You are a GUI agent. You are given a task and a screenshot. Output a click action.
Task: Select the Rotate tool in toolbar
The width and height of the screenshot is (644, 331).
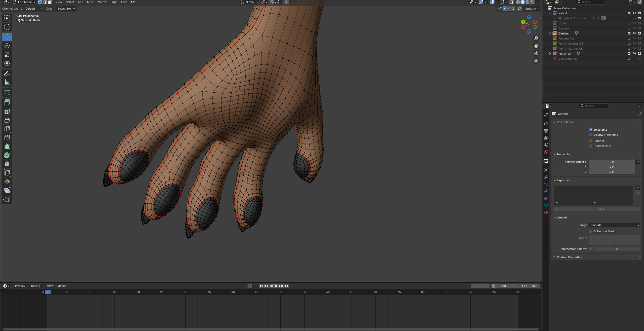(x=7, y=46)
